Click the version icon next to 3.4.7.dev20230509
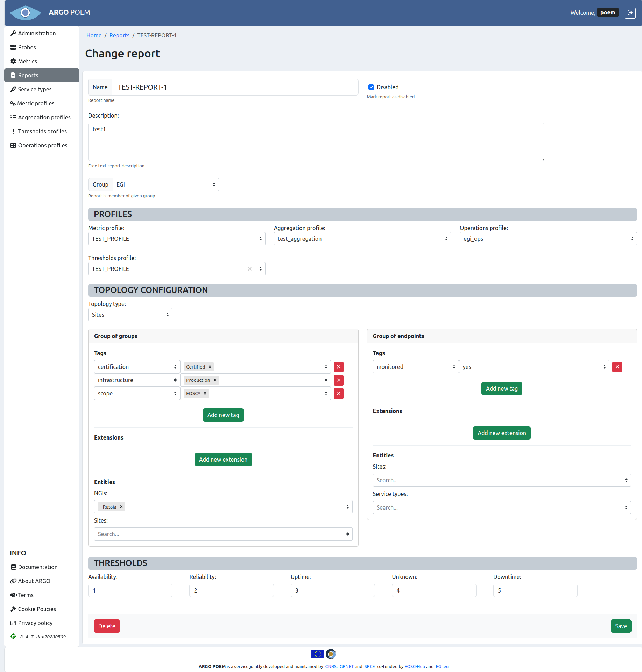642x672 pixels. pyautogui.click(x=13, y=636)
